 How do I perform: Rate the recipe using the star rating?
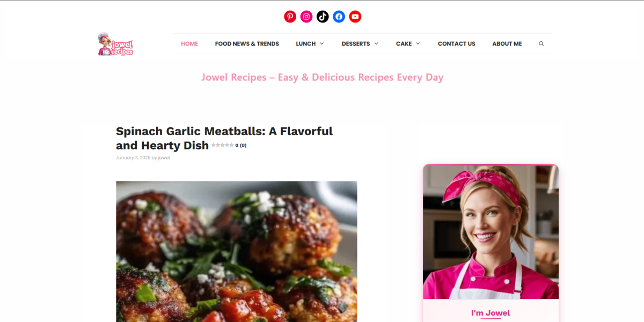222,145
